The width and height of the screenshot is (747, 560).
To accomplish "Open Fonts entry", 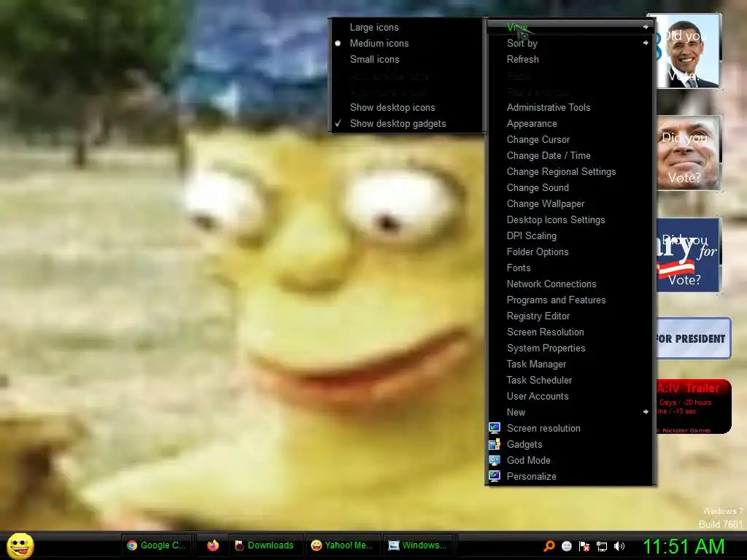I will coord(570,268).
